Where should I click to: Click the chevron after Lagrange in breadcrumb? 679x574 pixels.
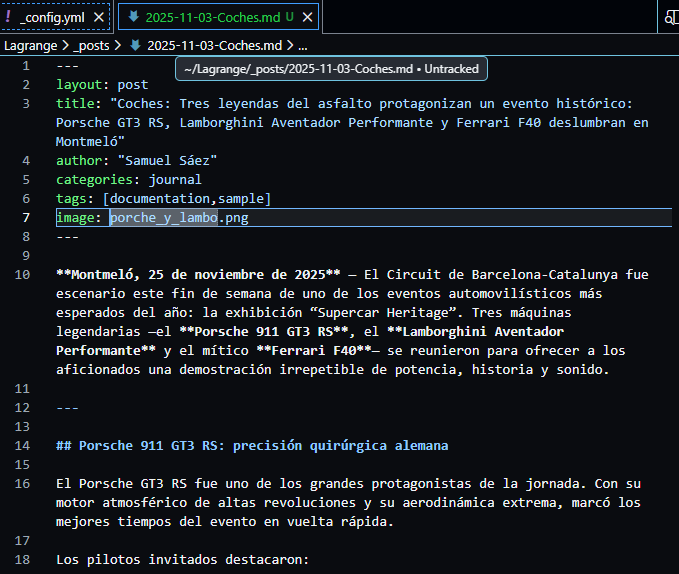tap(65, 45)
